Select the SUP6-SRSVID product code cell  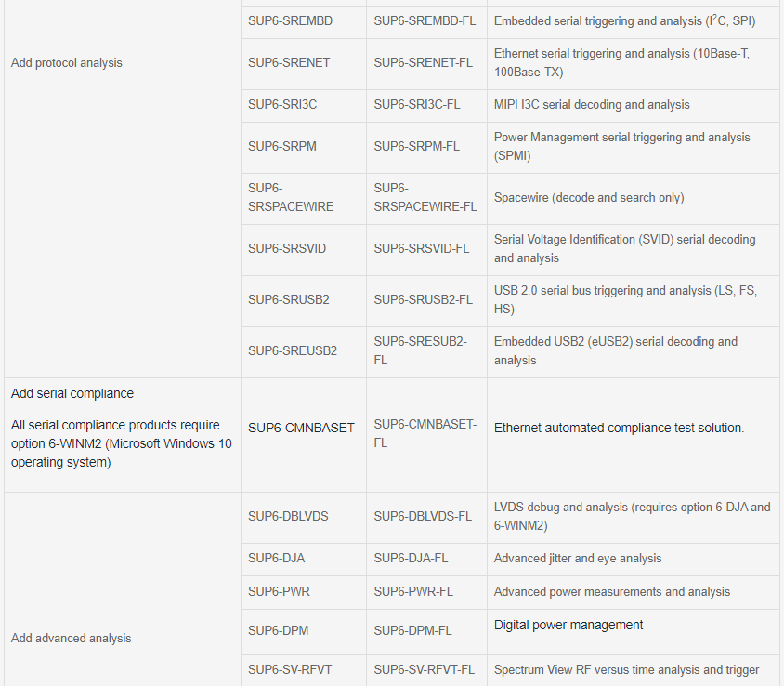(x=287, y=248)
